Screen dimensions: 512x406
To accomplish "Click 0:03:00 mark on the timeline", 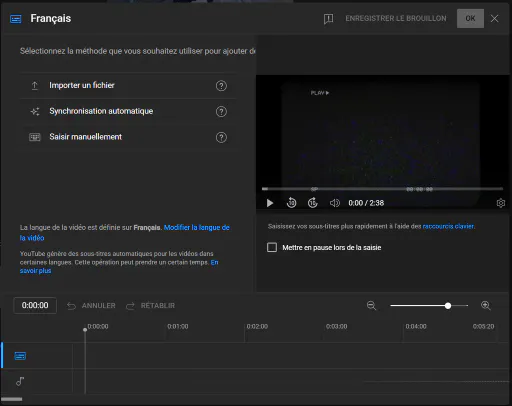I will click(x=336, y=326).
